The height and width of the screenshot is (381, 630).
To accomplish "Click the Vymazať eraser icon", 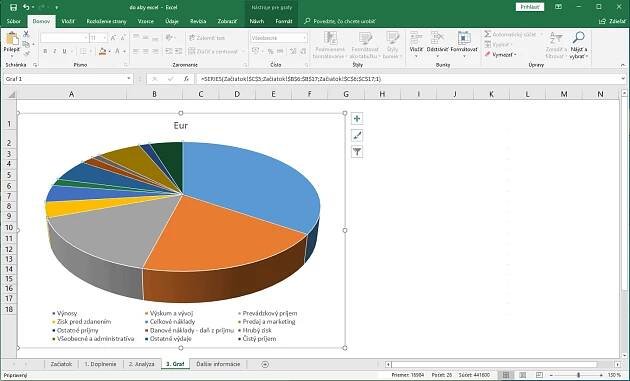I will pos(487,54).
